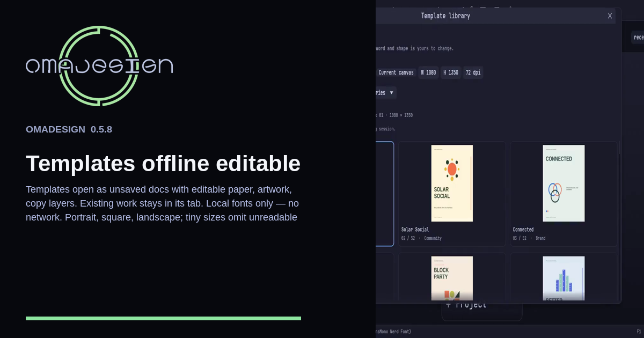The height and width of the screenshot is (338, 644).
Task: Click the Solar Social template title
Action: (x=415, y=230)
